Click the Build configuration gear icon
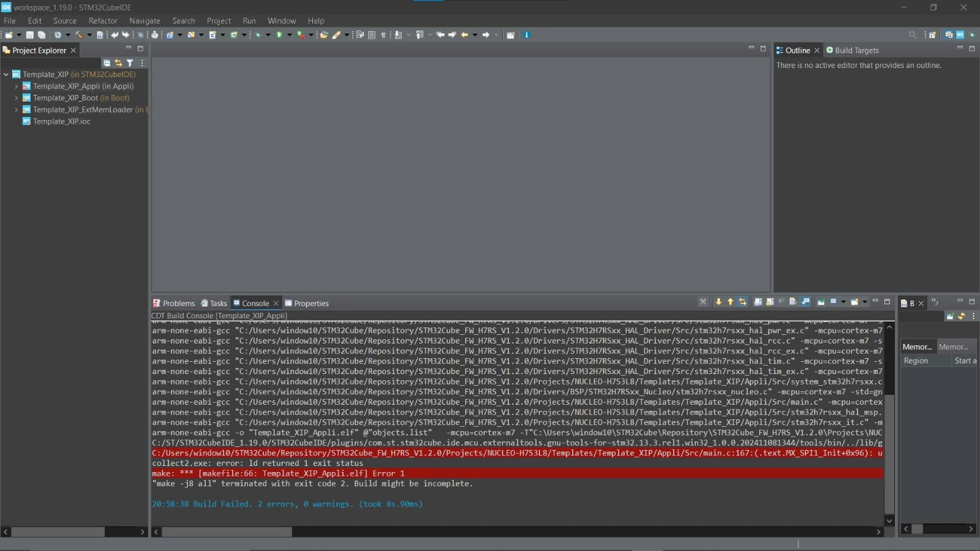 pyautogui.click(x=58, y=35)
